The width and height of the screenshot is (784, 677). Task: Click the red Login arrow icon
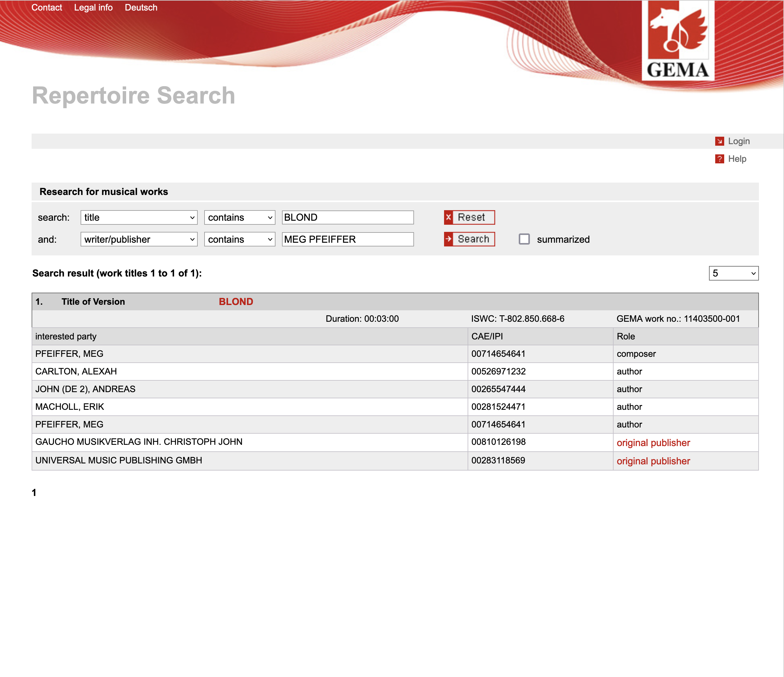pos(719,141)
